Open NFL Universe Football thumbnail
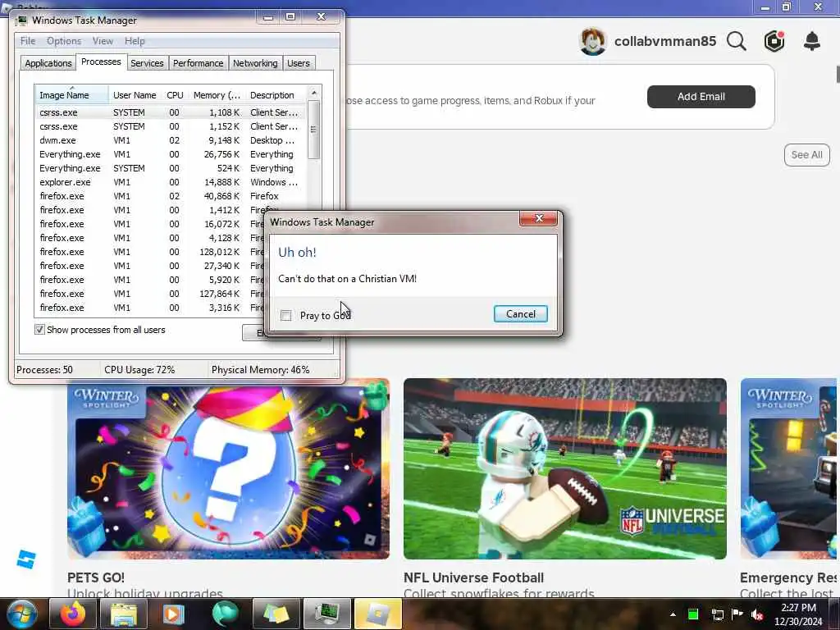Screen dimensions: 840x630 coord(565,468)
